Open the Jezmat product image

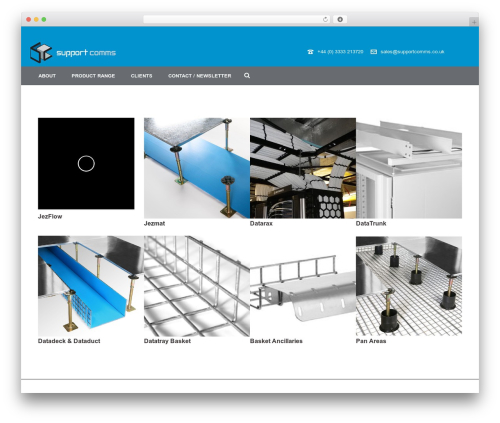[x=197, y=168]
